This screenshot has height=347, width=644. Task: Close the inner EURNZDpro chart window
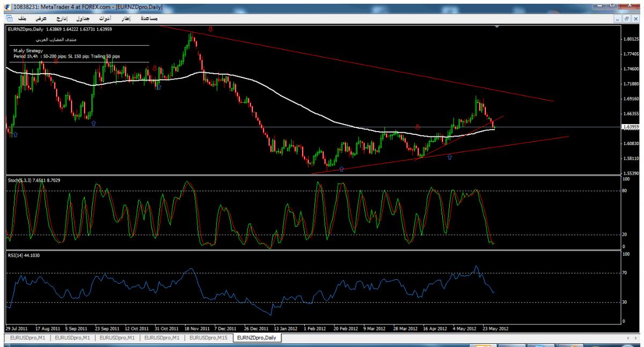tap(636, 18)
